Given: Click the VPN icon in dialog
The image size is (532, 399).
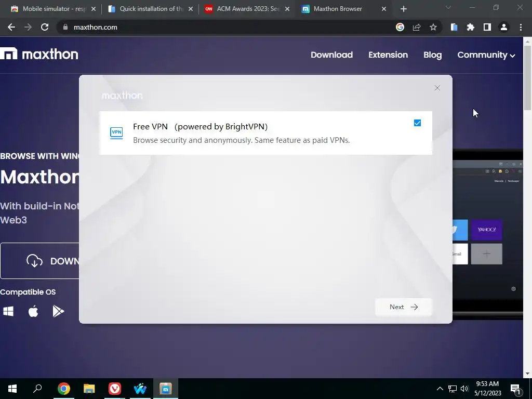Looking at the screenshot, I should pyautogui.click(x=116, y=132).
